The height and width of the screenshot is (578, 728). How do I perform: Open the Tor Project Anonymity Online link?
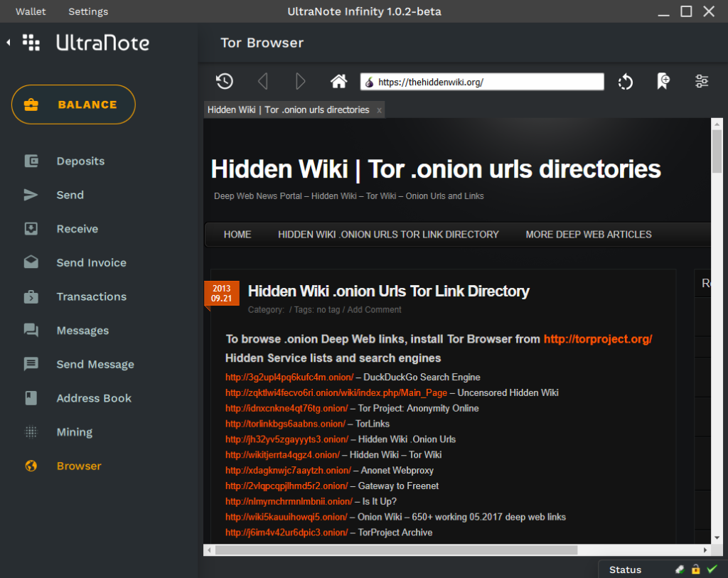tap(287, 408)
